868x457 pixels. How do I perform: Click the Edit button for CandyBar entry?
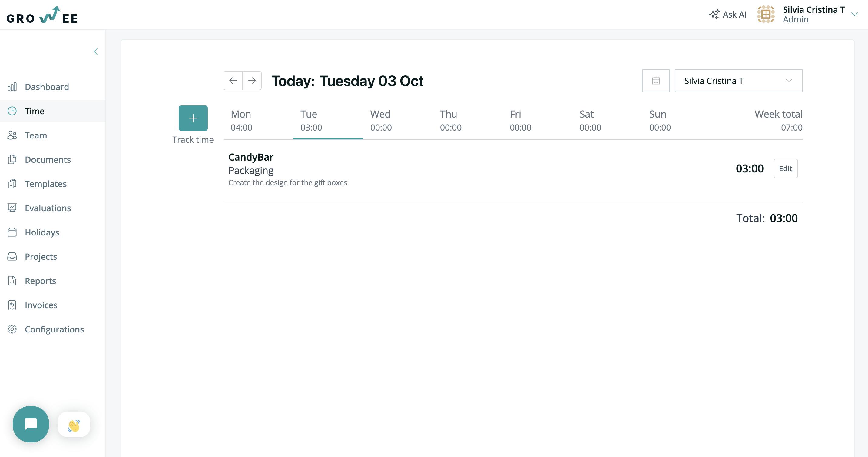click(x=785, y=168)
